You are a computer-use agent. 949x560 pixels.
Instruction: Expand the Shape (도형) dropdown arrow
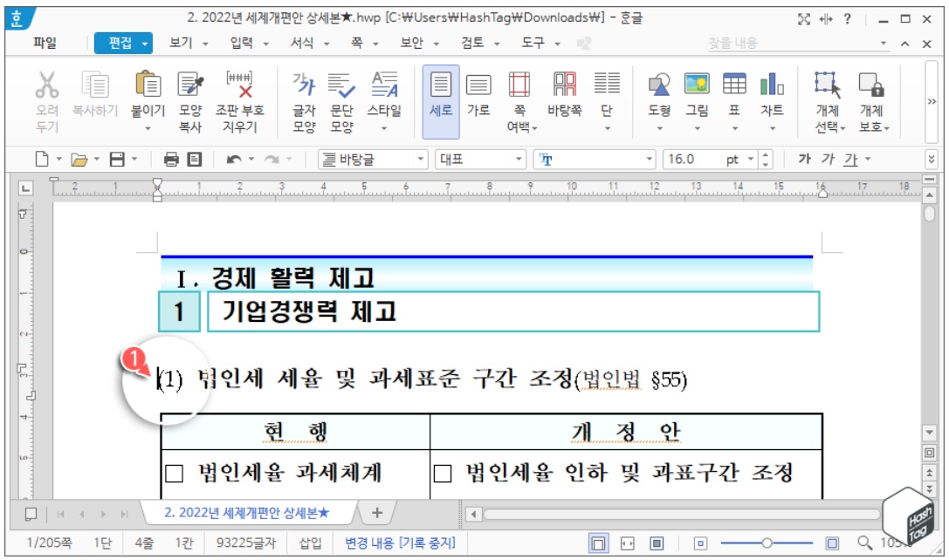pyautogui.click(x=659, y=128)
